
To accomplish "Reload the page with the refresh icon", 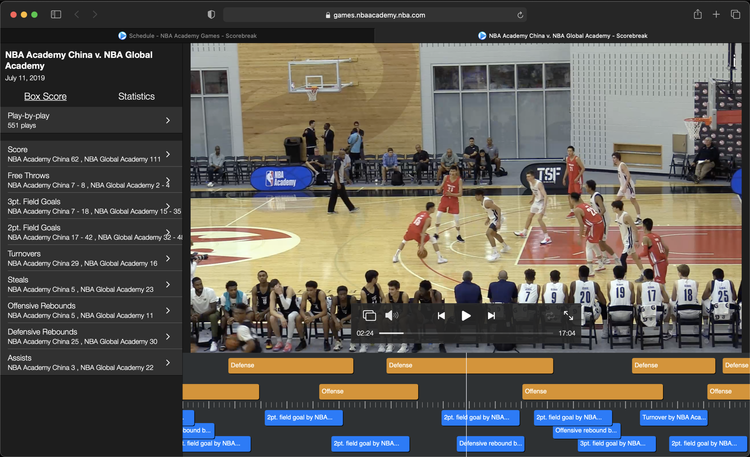I will point(520,15).
